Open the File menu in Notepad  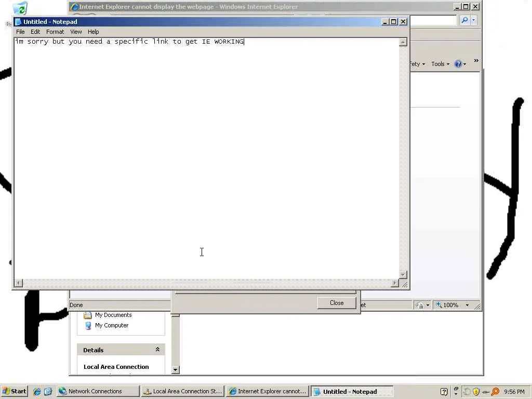(20, 32)
